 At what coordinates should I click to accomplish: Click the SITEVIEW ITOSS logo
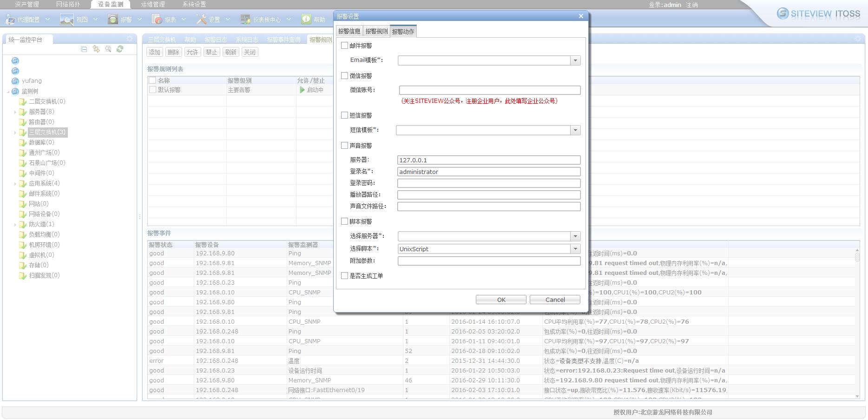818,13
